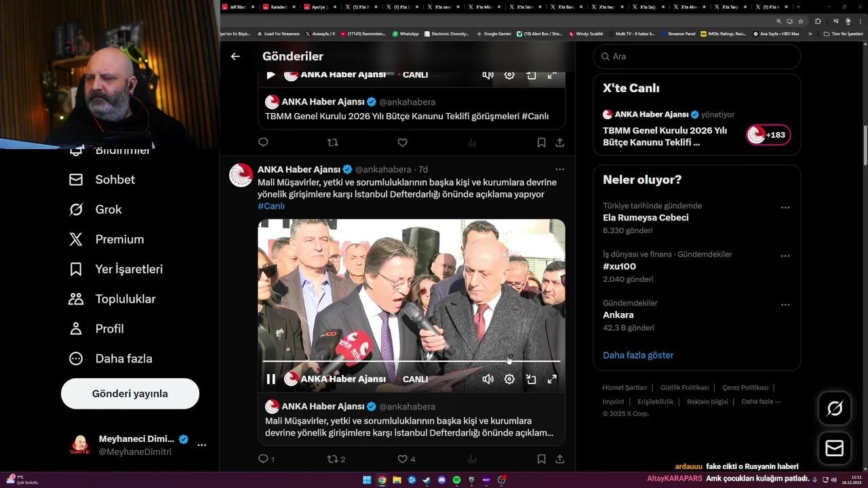Open a new browser tab
The image size is (868, 488).
click(799, 7)
